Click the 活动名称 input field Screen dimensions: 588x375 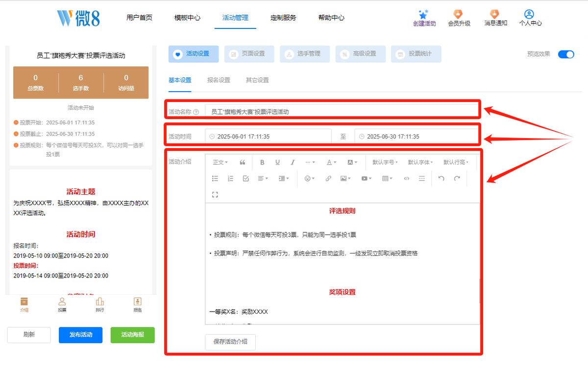pyautogui.click(x=342, y=112)
